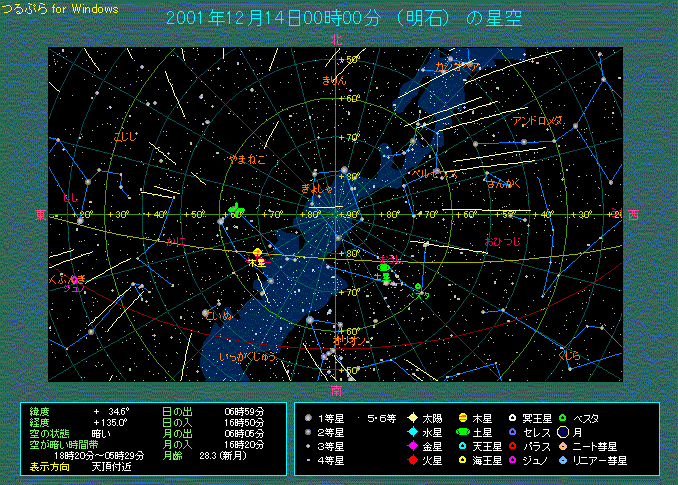Click the 東 direction marker beside the map
Viewport: 678px width, 485px height.
tap(40, 214)
